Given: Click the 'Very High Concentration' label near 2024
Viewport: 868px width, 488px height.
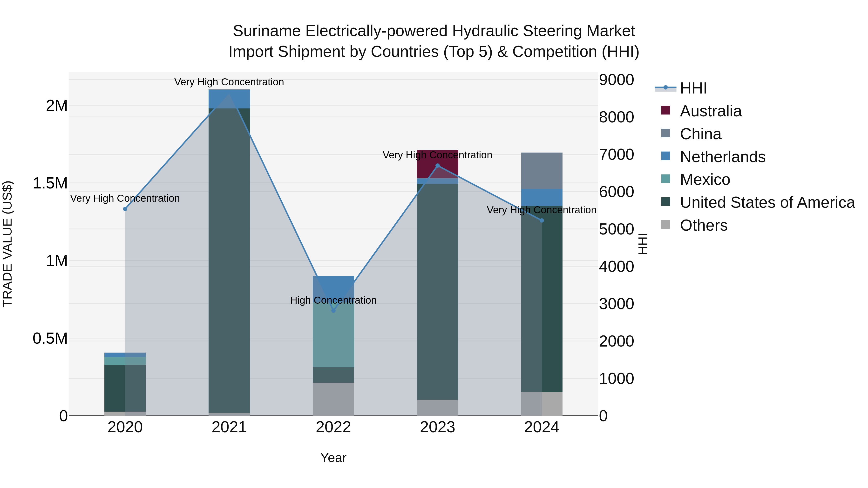Looking at the screenshot, I should coord(542,210).
